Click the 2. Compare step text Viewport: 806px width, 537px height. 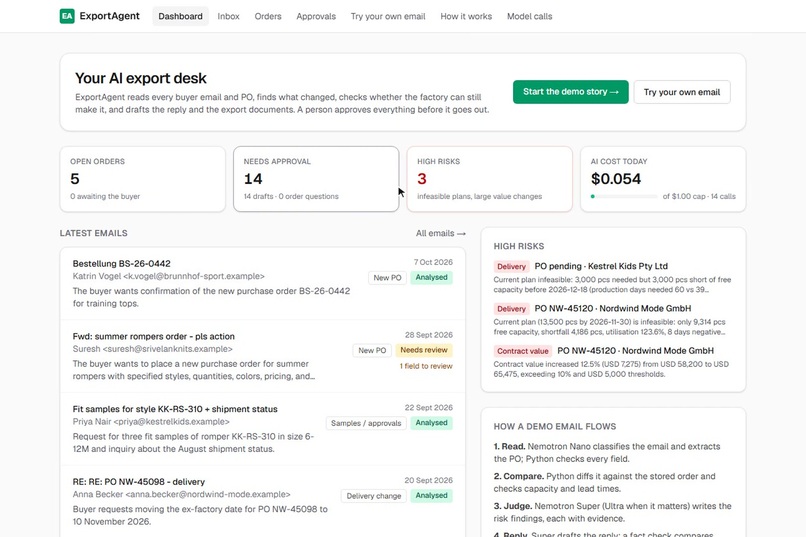click(604, 483)
